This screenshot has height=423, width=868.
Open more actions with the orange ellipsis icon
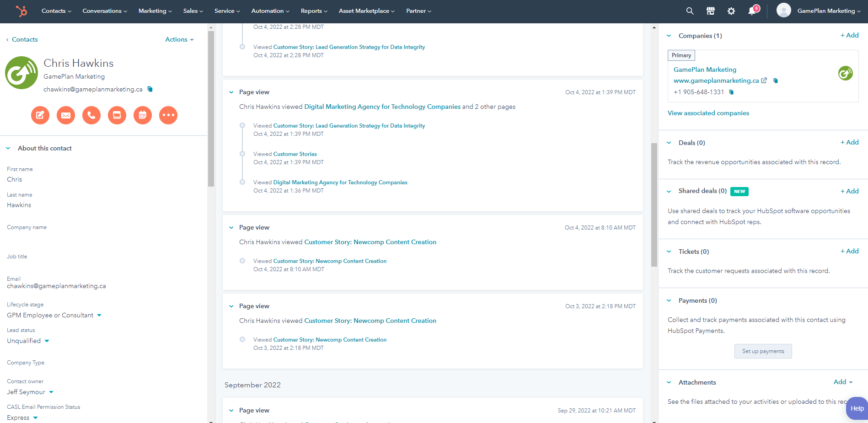point(168,115)
